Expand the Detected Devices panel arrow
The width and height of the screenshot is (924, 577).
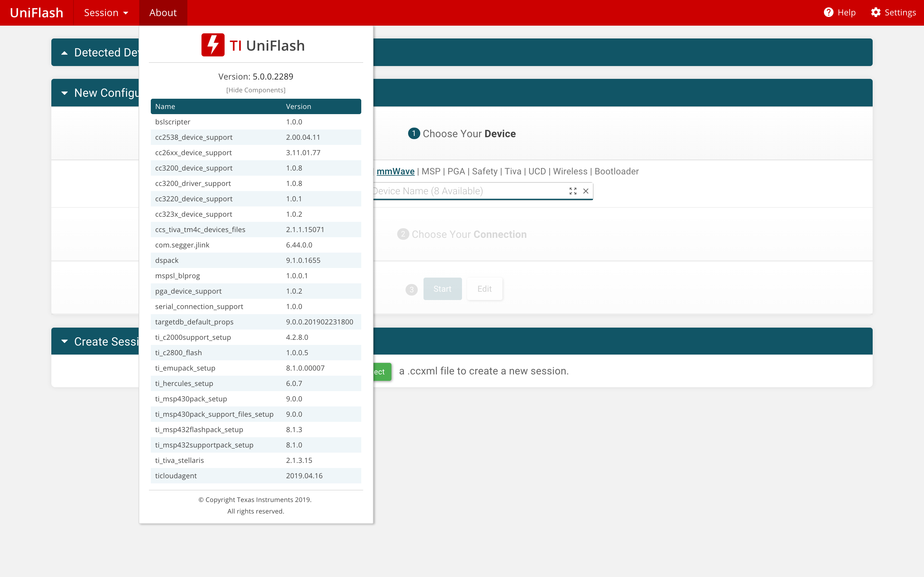(64, 53)
